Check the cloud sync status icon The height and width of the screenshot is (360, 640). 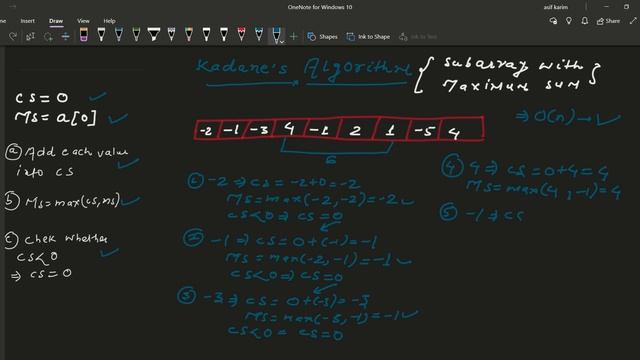553,21
